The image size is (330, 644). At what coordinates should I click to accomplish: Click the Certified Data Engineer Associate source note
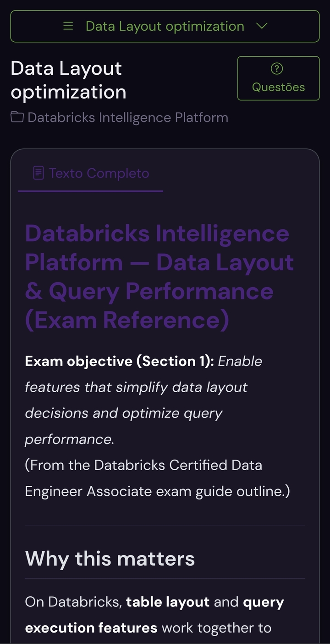click(157, 478)
